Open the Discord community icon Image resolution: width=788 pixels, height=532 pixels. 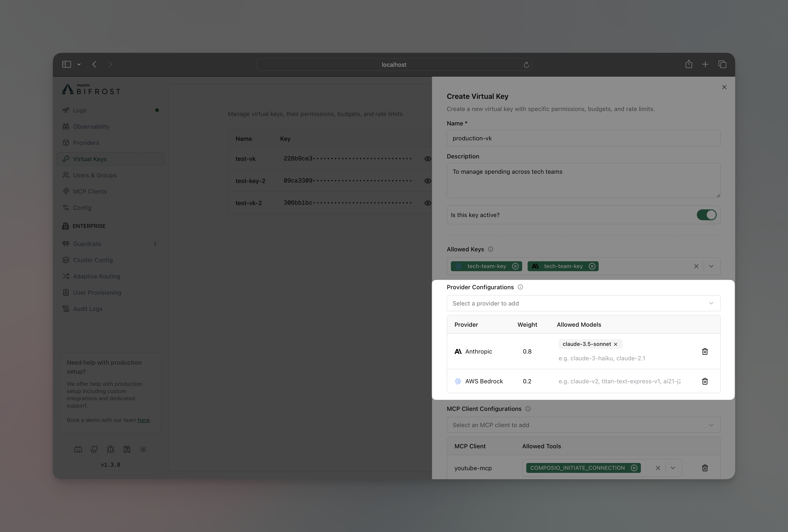78,449
